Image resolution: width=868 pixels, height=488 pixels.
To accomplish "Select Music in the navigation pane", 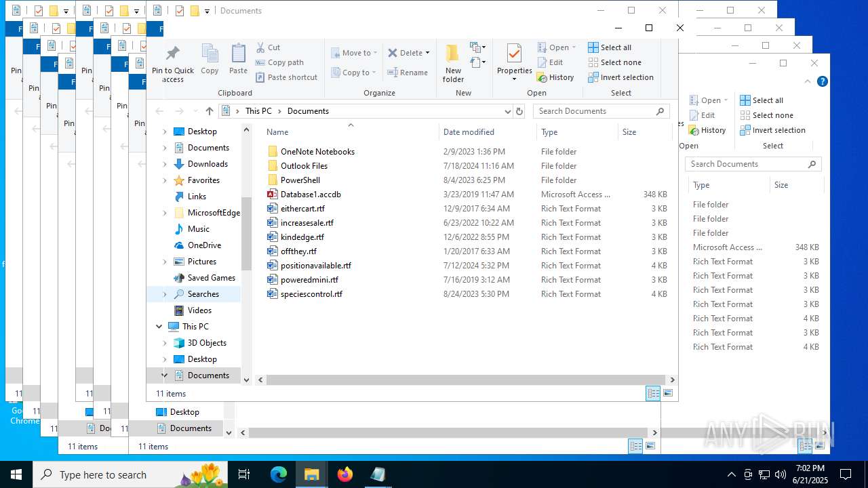I will click(191, 229).
